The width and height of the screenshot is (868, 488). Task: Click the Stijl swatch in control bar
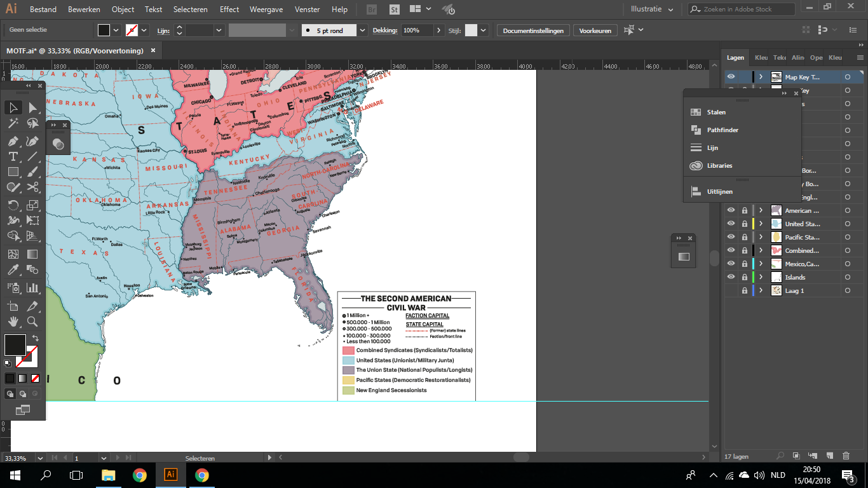471,30
